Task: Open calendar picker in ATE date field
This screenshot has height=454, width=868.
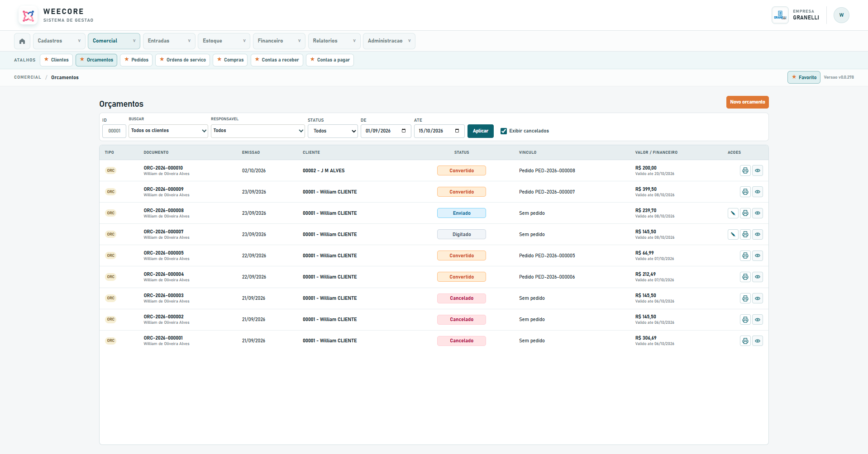Action: point(457,131)
